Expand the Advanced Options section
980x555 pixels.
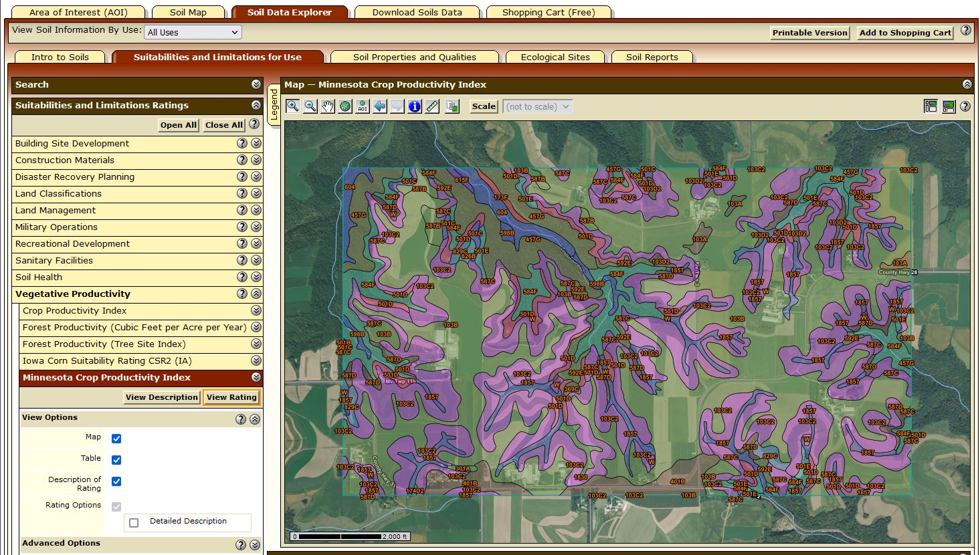[x=255, y=545]
